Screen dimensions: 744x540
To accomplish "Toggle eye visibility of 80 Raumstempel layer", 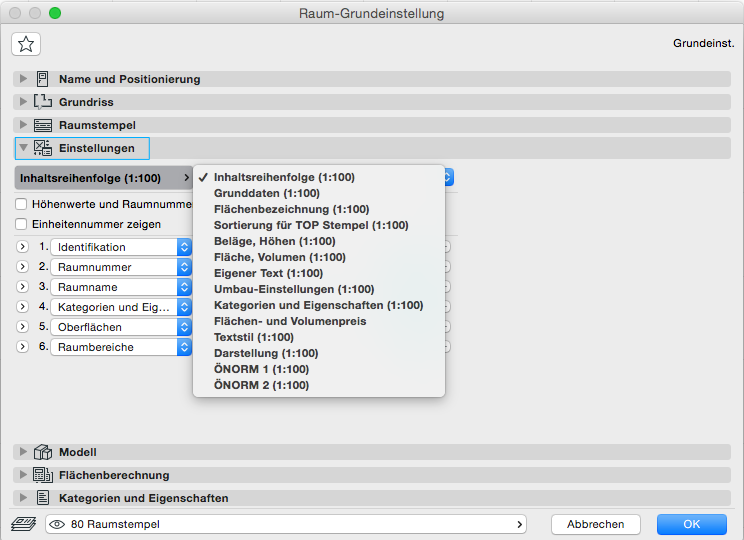I will click(57, 524).
